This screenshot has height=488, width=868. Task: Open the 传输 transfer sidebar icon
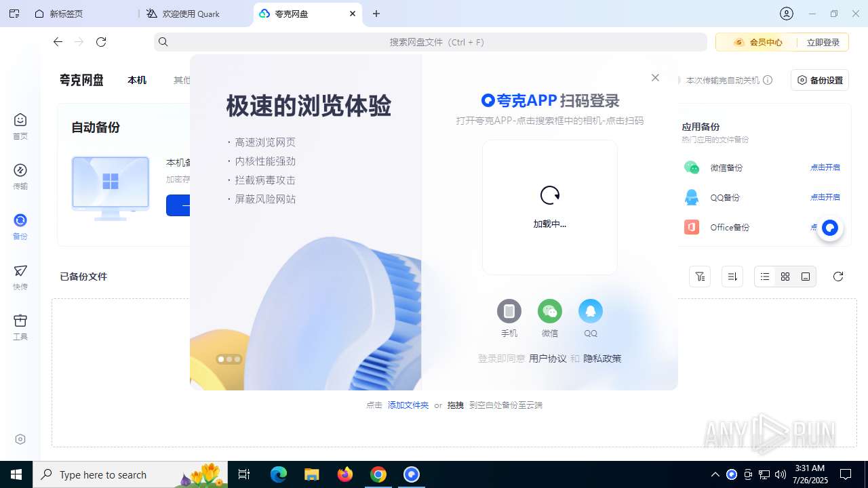click(x=20, y=176)
